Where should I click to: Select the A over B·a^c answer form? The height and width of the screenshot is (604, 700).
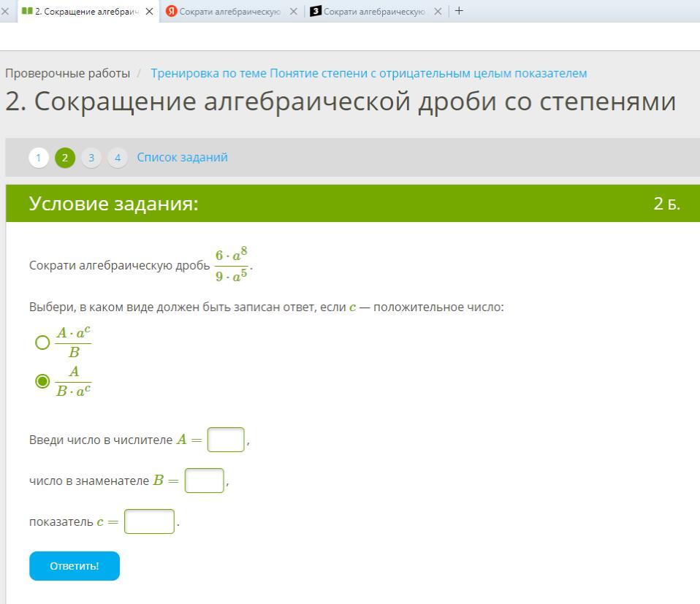(42, 381)
